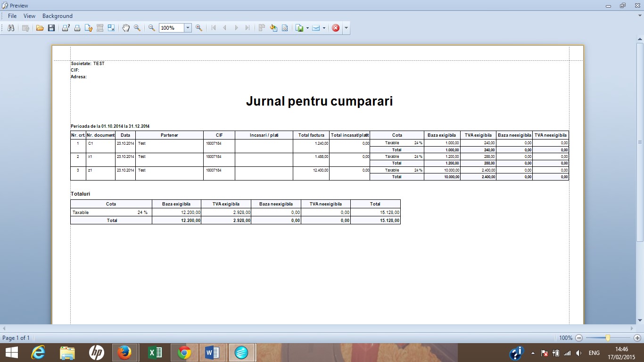Open a document with the folder icon
This screenshot has height=362, width=644.
(40, 28)
